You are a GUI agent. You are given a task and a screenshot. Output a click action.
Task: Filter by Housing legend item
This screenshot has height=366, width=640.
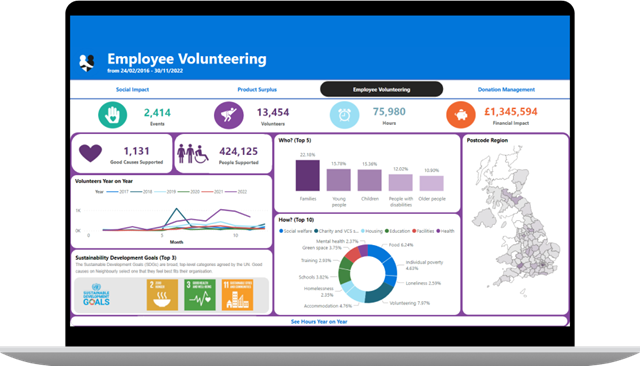click(x=372, y=231)
